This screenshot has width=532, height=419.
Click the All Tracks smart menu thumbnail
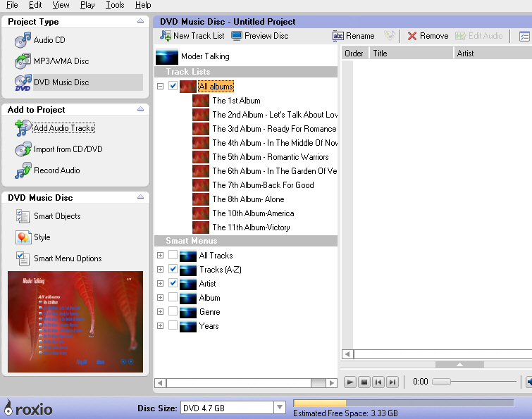[188, 256]
